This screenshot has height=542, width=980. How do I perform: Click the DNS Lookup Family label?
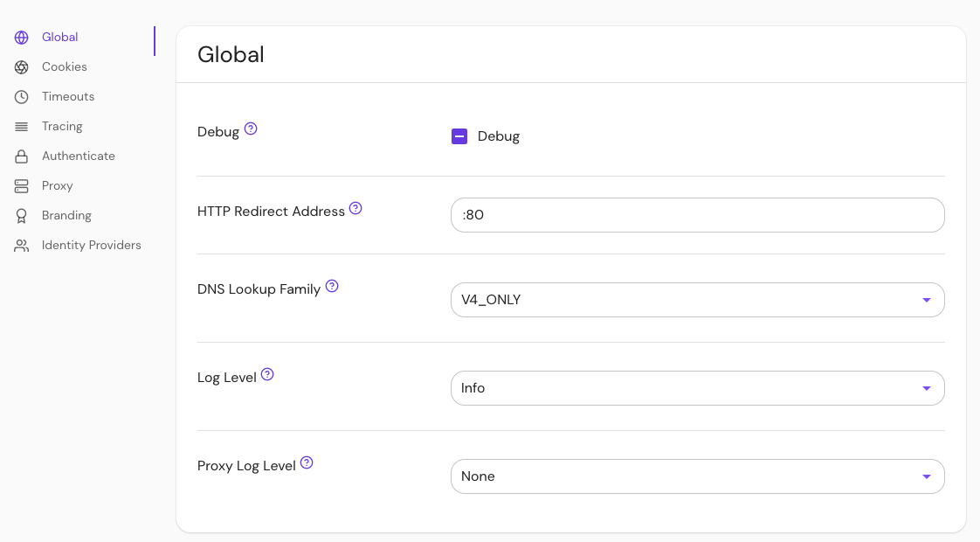(259, 289)
